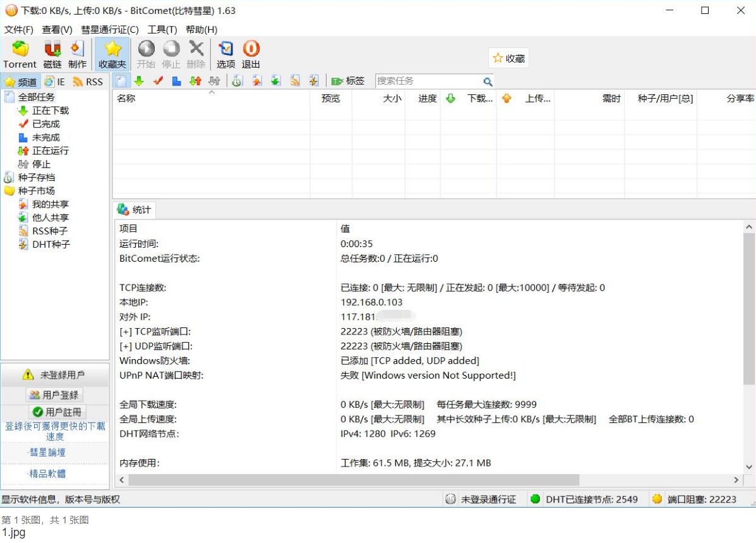Open the 文件(F) menu
The image size is (756, 543).
[x=18, y=30]
